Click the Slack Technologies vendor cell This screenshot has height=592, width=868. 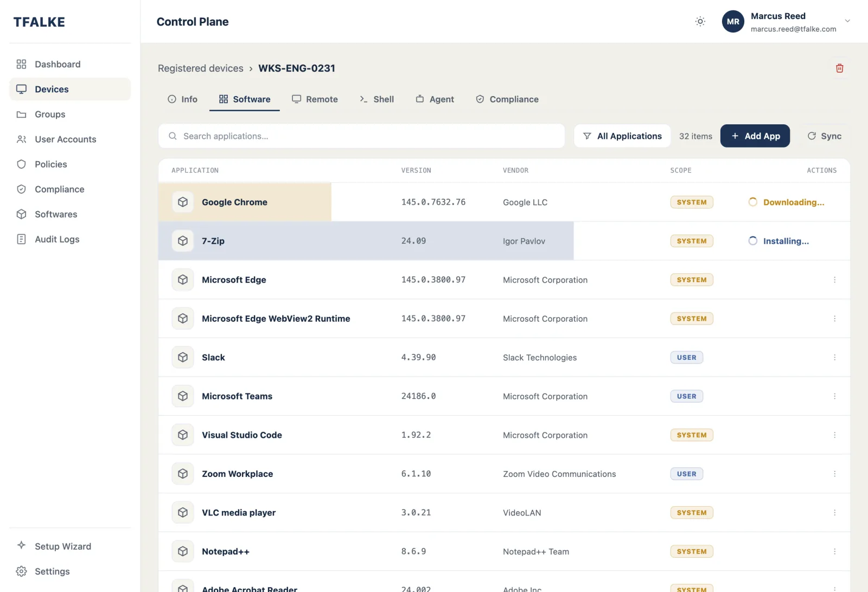539,357
